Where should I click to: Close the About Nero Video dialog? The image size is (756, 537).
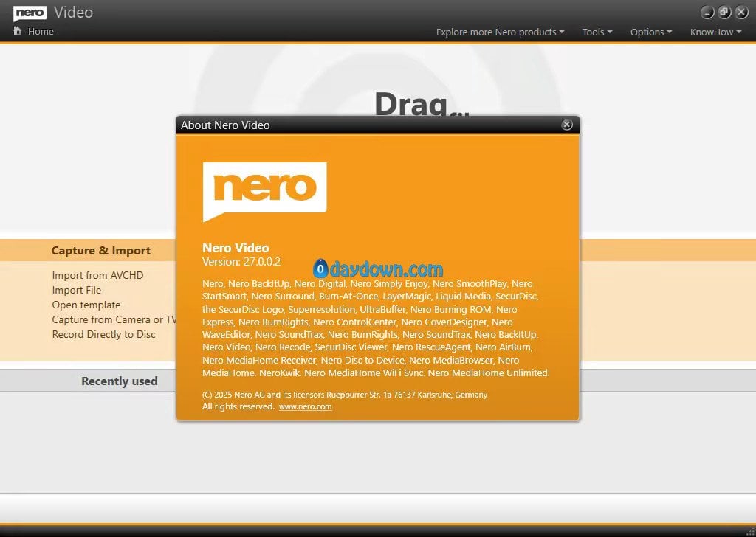[566, 125]
